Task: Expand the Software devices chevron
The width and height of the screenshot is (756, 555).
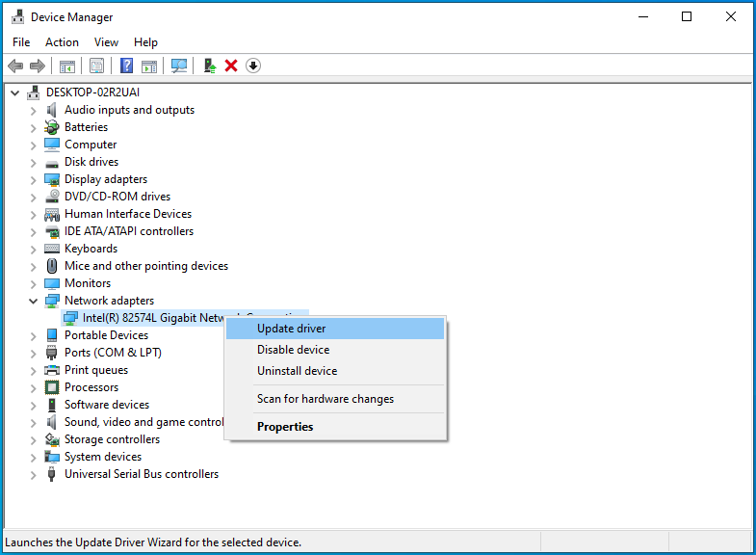Action: point(34,406)
